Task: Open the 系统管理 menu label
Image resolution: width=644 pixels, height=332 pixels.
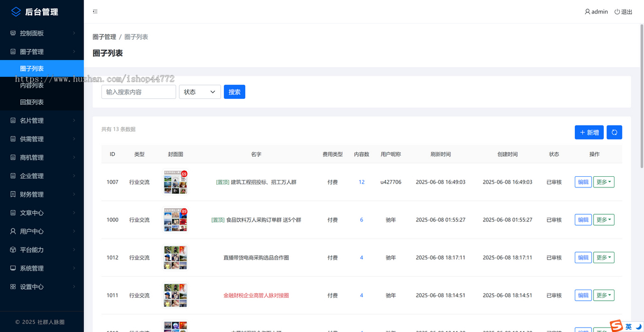Action: coord(32,268)
